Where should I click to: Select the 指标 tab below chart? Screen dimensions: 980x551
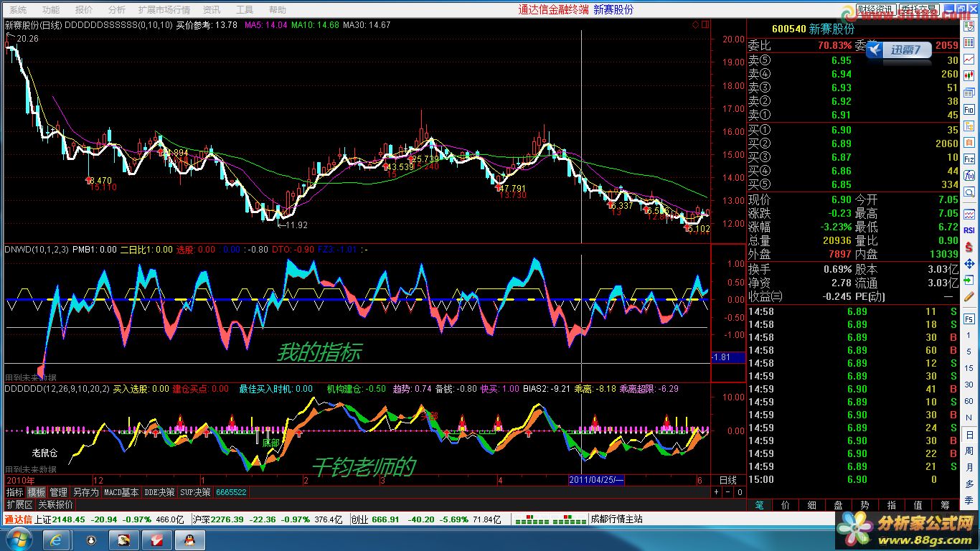click(15, 492)
